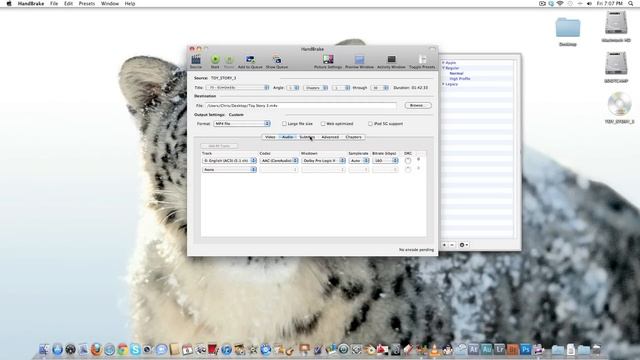Open Picture Settings toolbar icon
This screenshot has width=640, height=360.
pos(328,61)
